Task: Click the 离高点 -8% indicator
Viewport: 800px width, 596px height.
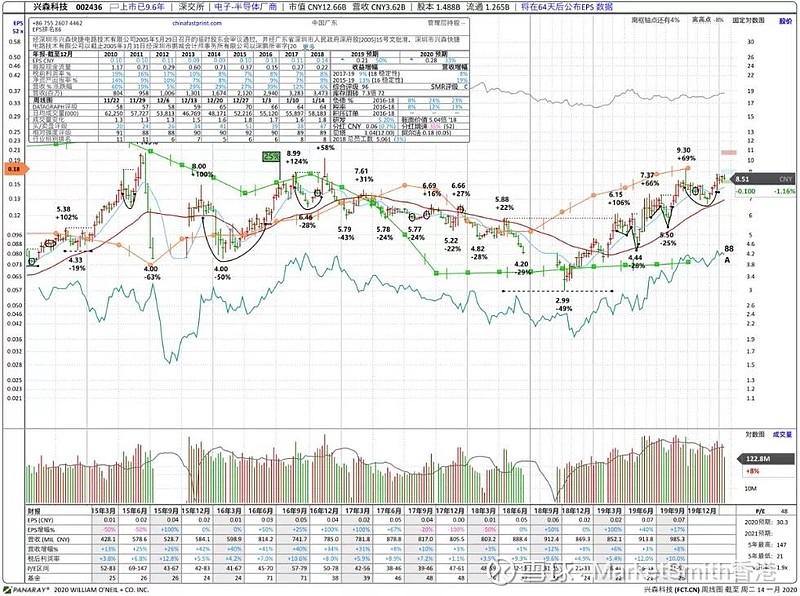Action: coord(708,20)
